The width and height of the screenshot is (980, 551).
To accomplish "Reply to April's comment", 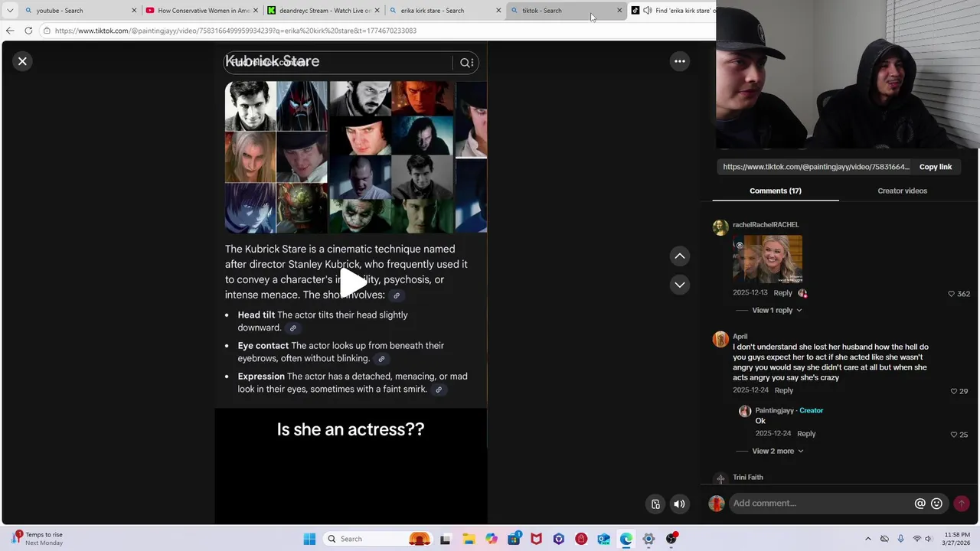I will (x=783, y=390).
